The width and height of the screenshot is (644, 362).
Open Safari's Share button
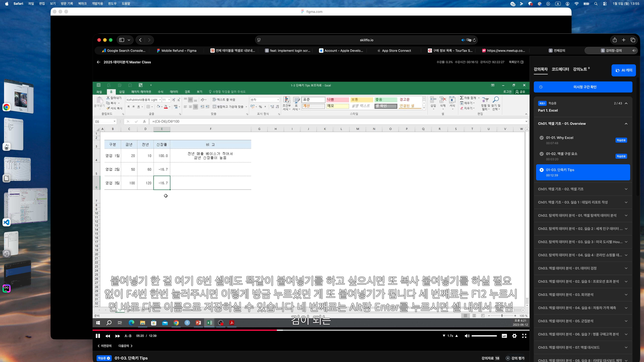click(615, 40)
